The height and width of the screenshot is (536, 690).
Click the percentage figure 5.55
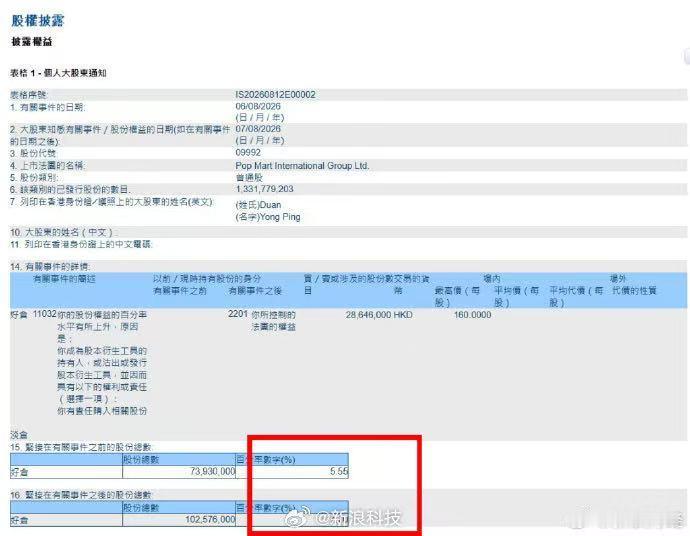[339, 471]
